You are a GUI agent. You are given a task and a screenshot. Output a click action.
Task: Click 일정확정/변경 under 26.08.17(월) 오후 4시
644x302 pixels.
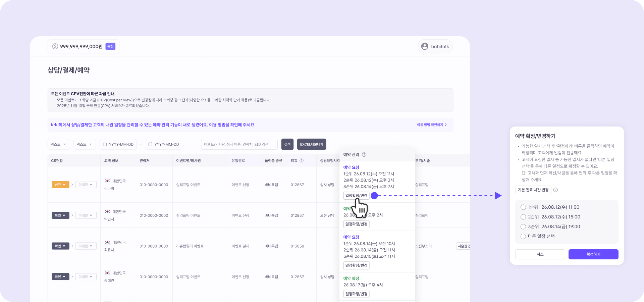(357, 294)
